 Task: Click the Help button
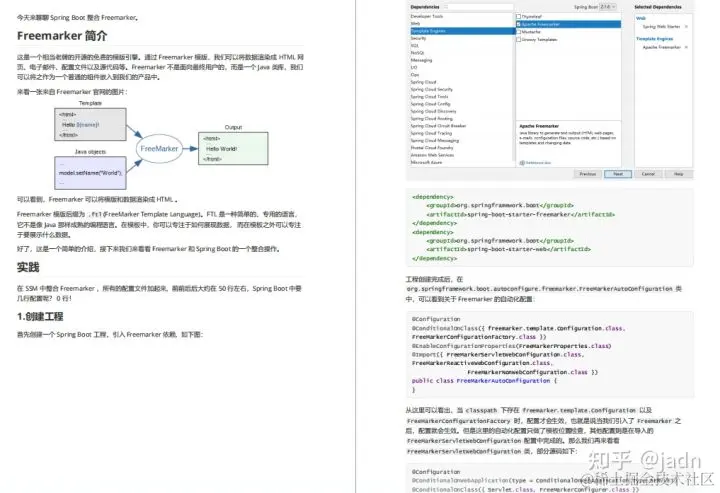679,174
